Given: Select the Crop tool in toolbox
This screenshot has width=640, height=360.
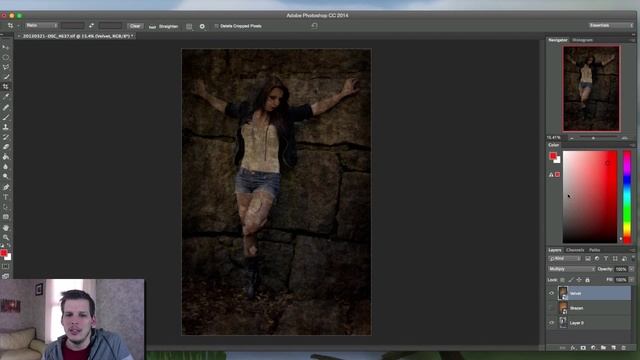Looking at the screenshot, I should tap(6, 87).
